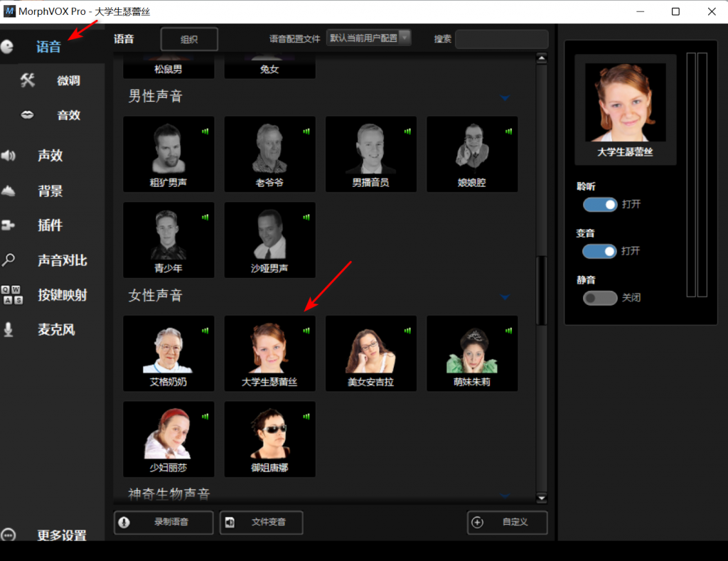The height and width of the screenshot is (561, 728).
Task: Open the 微调 sidebar menu item
Action: 68,80
